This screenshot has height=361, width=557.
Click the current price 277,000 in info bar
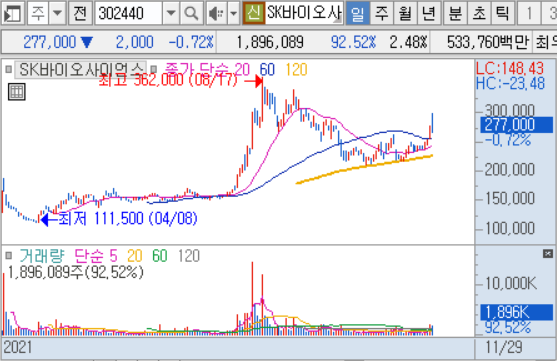(x=50, y=43)
